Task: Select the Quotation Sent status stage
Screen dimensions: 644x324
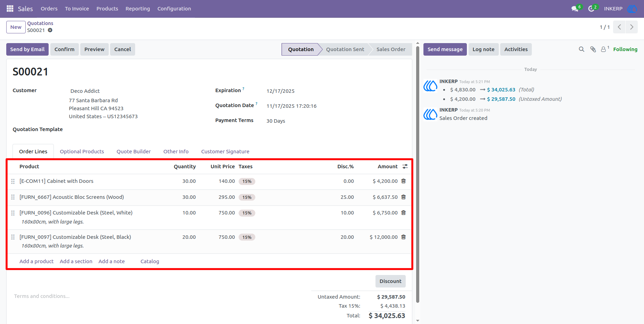Action: tap(345, 49)
